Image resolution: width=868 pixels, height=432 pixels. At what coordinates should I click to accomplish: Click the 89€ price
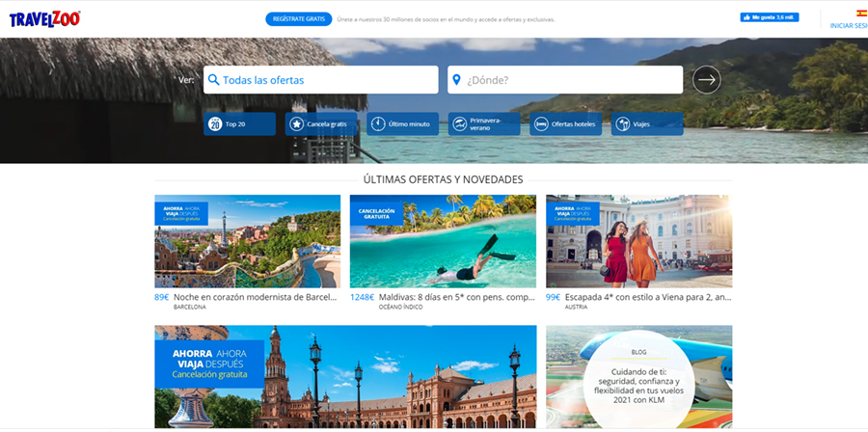(x=162, y=297)
